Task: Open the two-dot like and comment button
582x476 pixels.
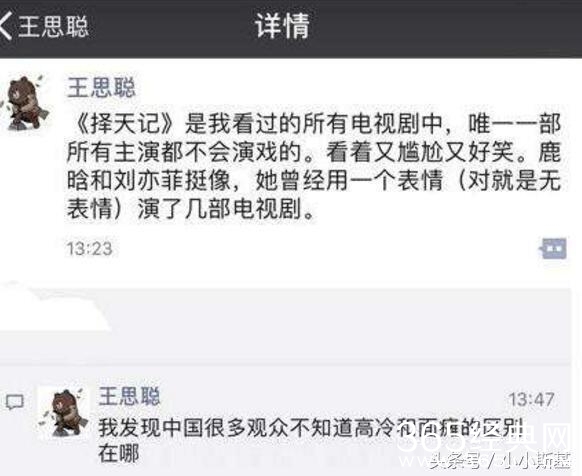Action: pyautogui.click(x=553, y=248)
